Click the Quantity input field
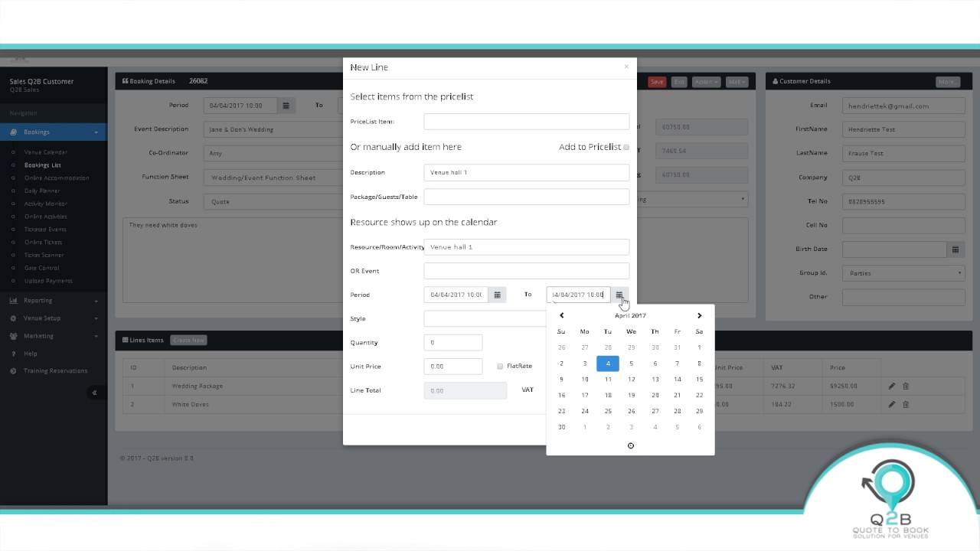 tap(453, 343)
